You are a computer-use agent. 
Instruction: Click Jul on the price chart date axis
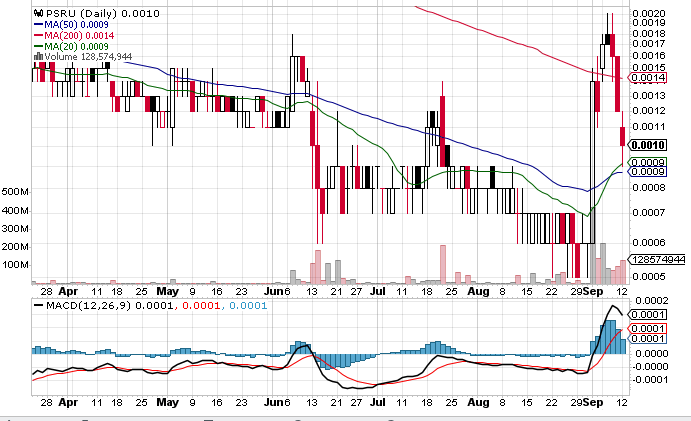pyautogui.click(x=378, y=291)
